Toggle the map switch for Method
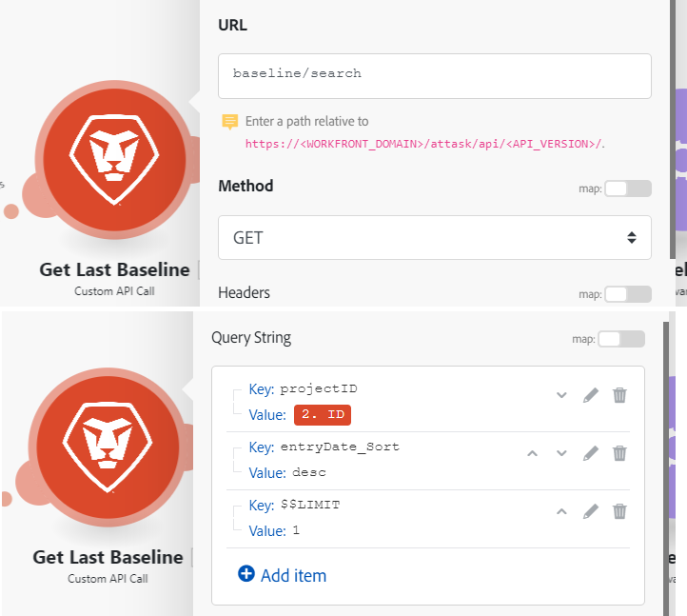Image resolution: width=687 pixels, height=616 pixels. (628, 189)
